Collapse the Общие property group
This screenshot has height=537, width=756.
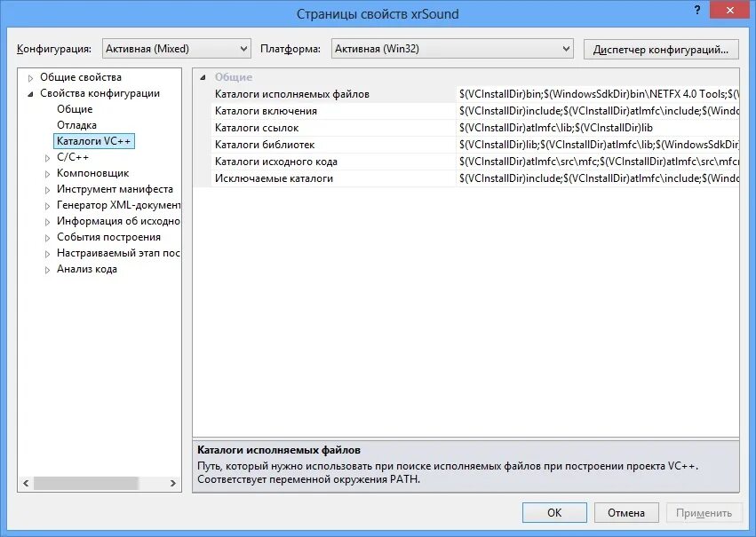203,77
